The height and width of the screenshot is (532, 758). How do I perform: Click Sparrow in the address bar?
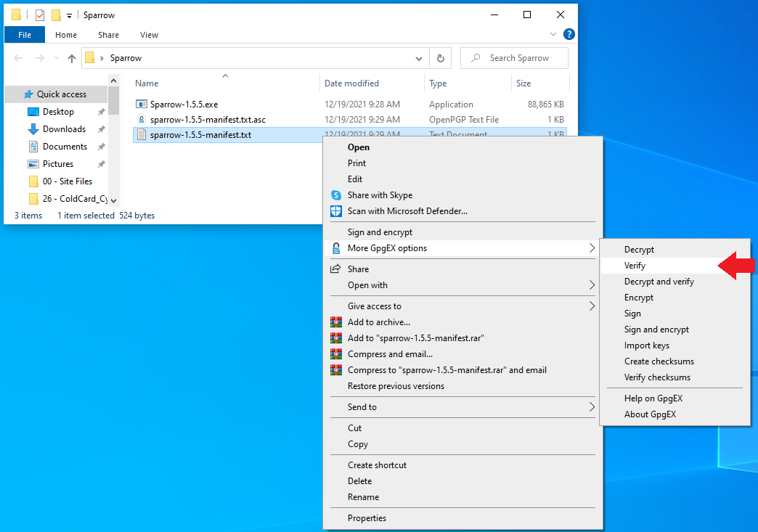coord(126,58)
